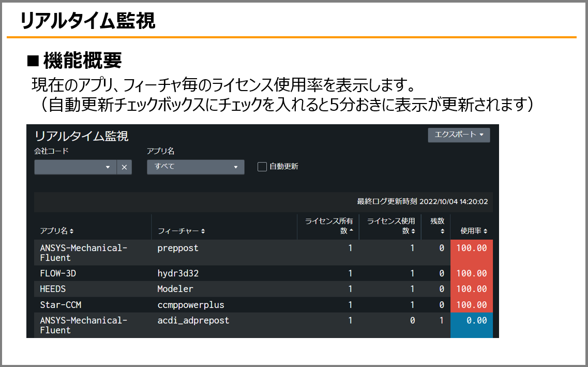Viewport: 588px width, 367px height.
Task: Select the ccmppowerplus feature cell
Action: pos(224,305)
